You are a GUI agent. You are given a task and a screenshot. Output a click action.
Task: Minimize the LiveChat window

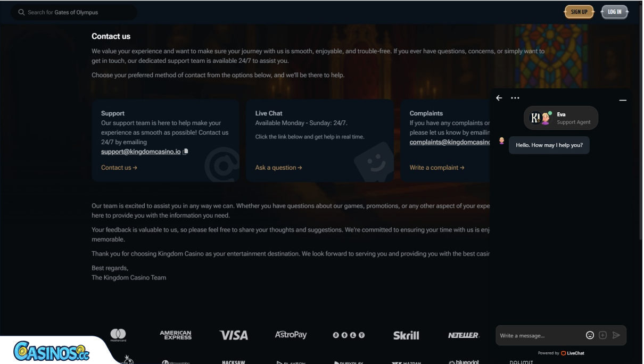tap(623, 100)
